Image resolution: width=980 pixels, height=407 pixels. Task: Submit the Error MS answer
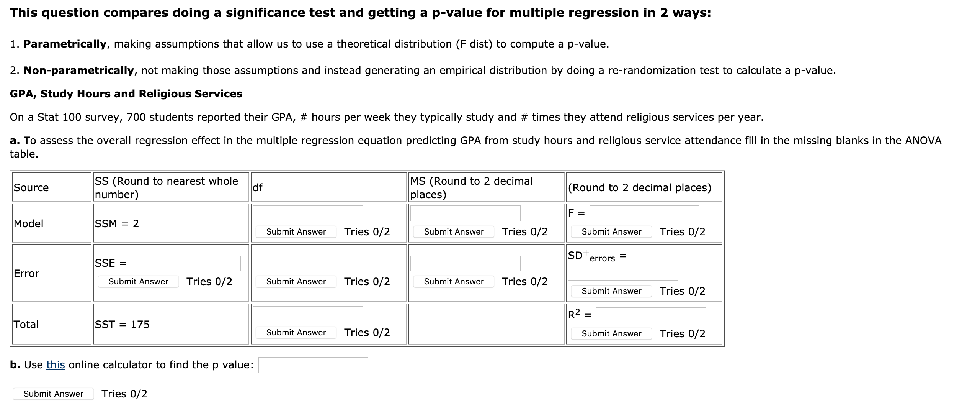(x=453, y=281)
